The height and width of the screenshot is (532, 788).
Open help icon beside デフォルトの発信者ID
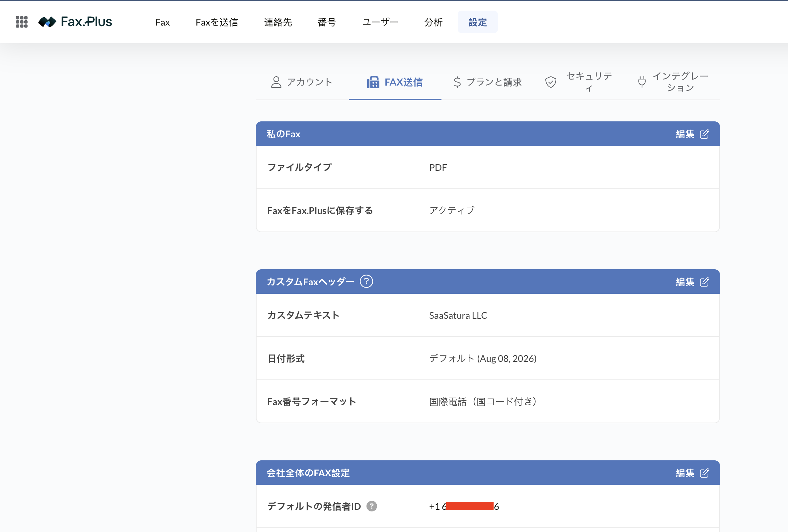[x=372, y=506]
